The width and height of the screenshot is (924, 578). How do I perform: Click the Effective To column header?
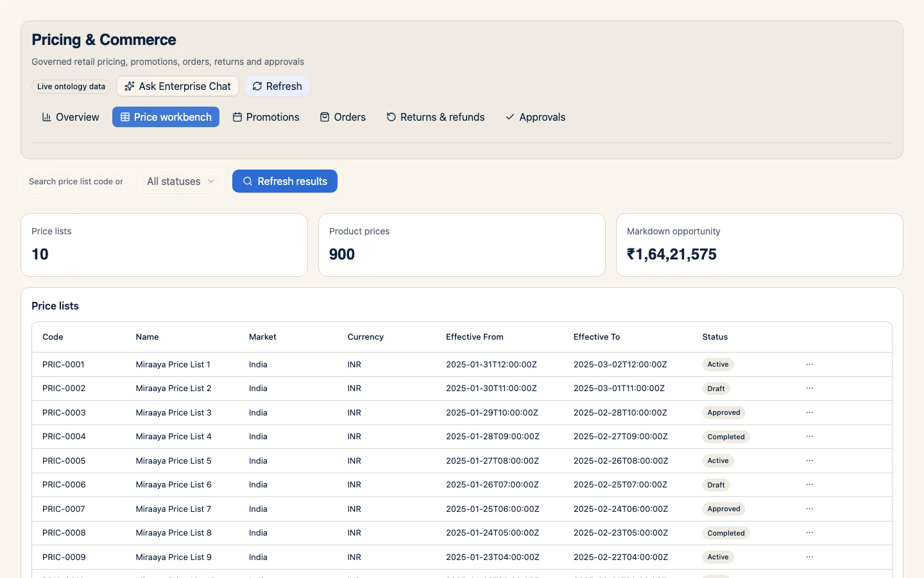pyautogui.click(x=597, y=337)
